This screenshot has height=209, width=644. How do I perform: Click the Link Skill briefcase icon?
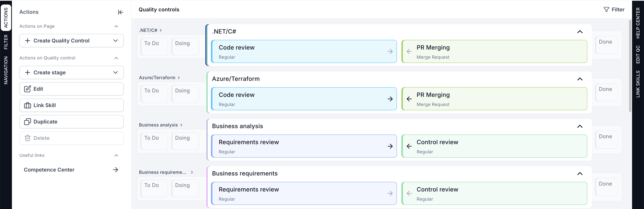click(x=28, y=105)
